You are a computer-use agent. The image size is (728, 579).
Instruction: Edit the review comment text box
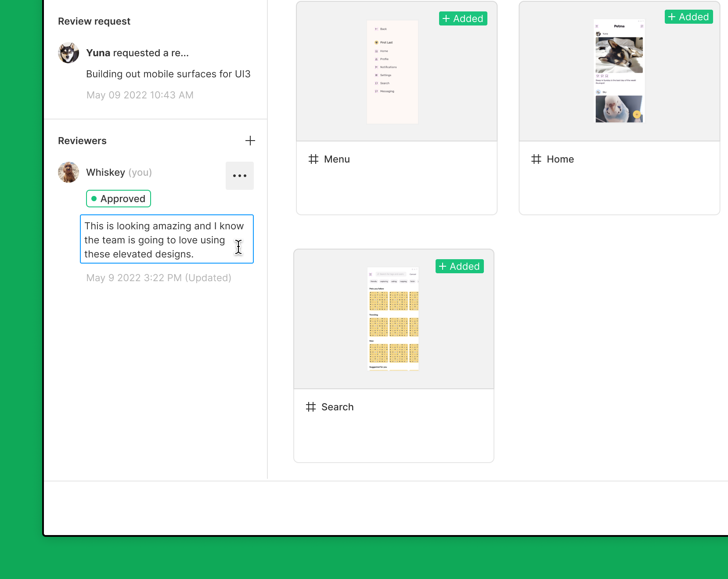click(167, 239)
